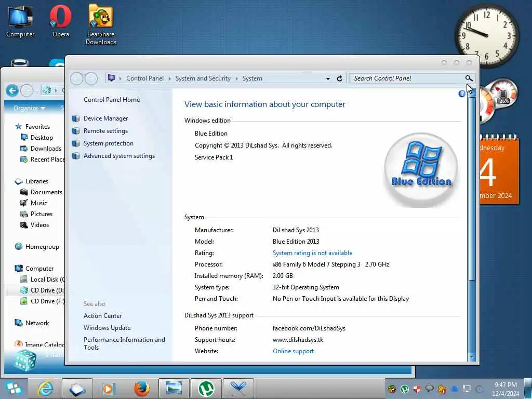The height and width of the screenshot is (399, 532).
Task: Open media player taskbar icon
Action: click(109, 389)
